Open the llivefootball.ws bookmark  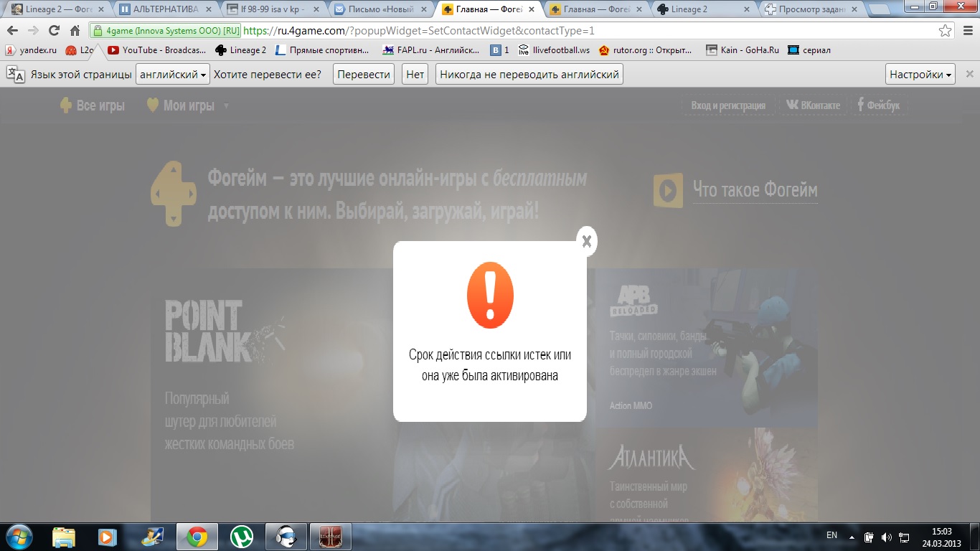[554, 50]
